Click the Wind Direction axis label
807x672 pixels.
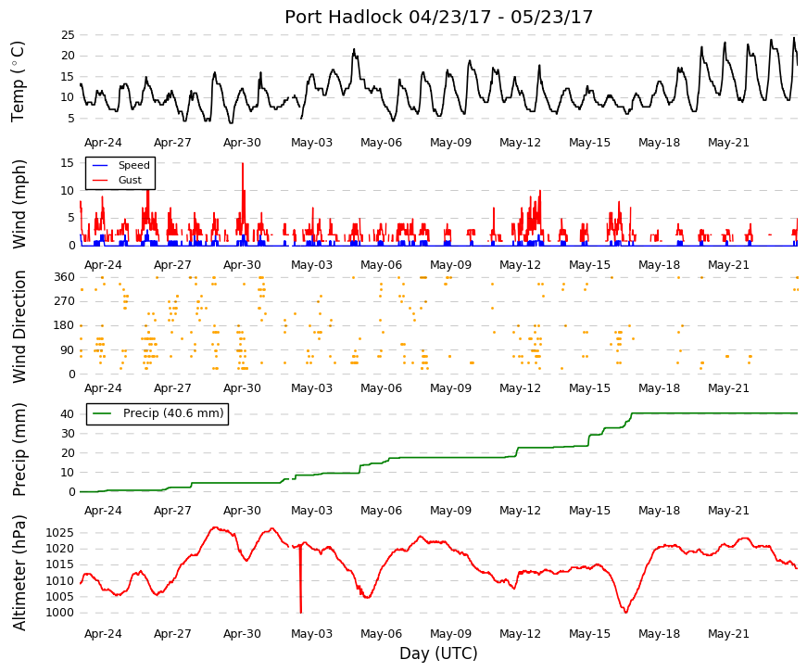tap(19, 326)
